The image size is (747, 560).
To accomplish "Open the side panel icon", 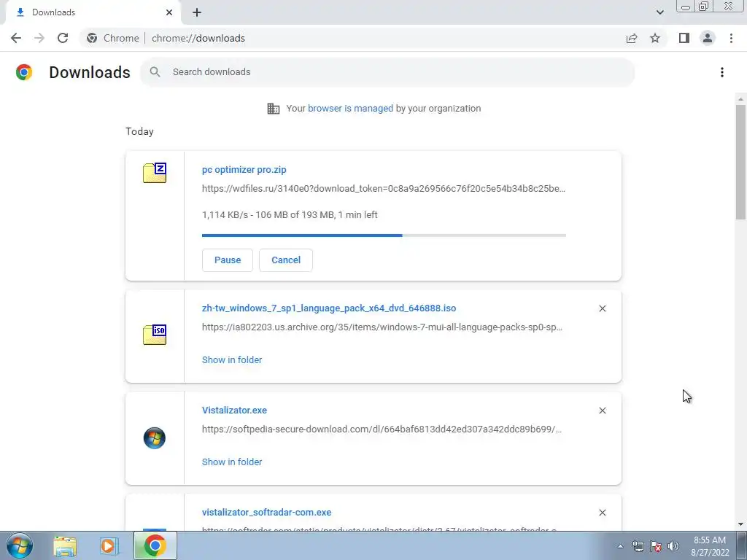I will click(684, 38).
